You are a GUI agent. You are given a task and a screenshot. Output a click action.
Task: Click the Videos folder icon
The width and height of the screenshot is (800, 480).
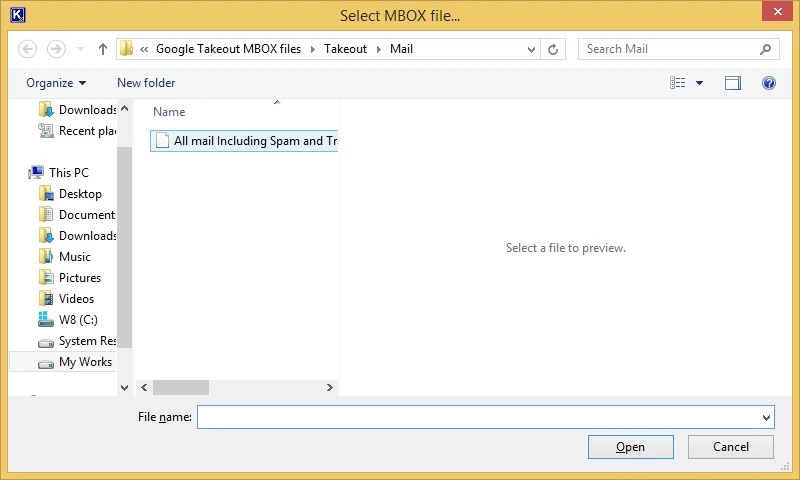pyautogui.click(x=46, y=298)
